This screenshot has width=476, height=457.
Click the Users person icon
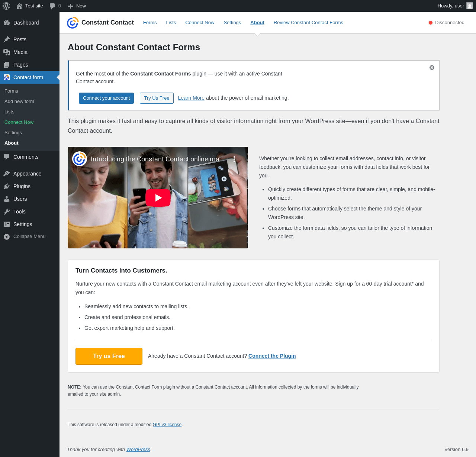pos(7,199)
